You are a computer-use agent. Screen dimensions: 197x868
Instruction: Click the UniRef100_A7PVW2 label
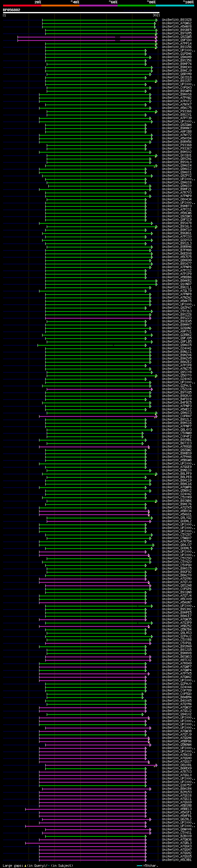point(177,98)
